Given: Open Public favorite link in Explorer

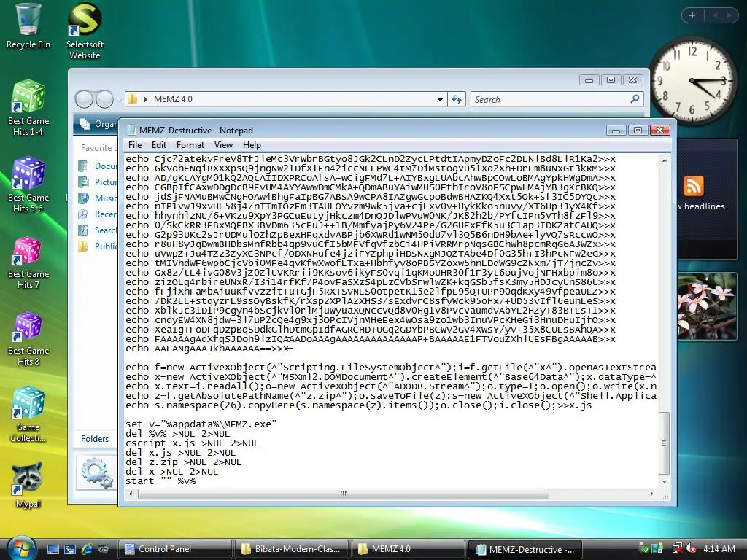Looking at the screenshot, I should (98, 246).
